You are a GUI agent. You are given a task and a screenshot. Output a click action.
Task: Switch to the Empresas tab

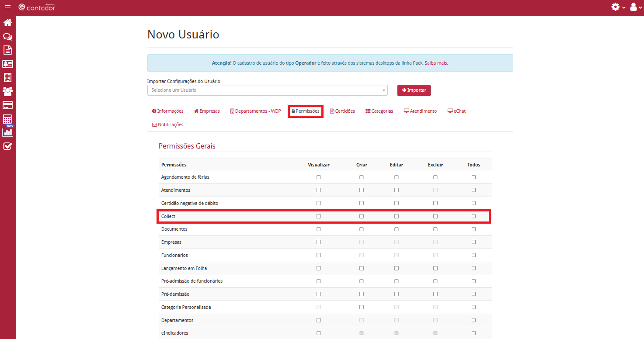(x=207, y=111)
